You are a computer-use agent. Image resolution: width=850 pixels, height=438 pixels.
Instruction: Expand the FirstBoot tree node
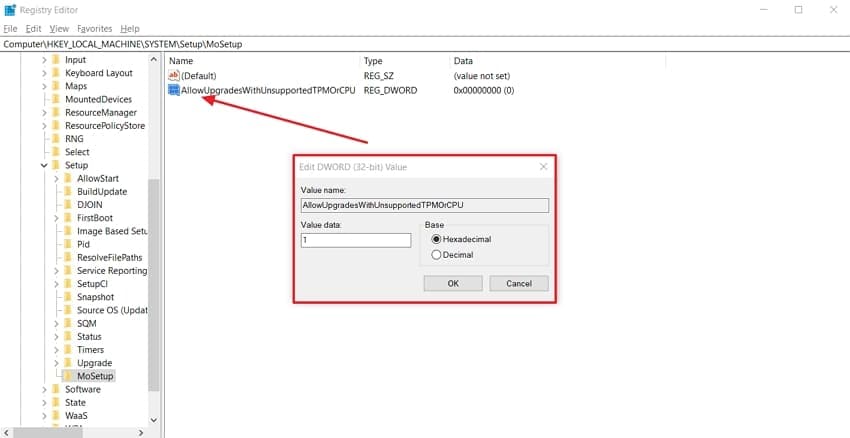tap(56, 218)
